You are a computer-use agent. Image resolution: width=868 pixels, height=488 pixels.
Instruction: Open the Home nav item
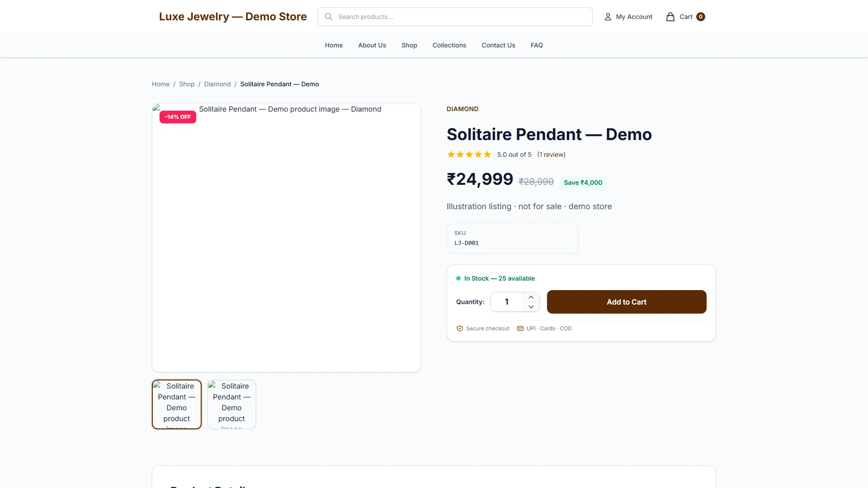coord(334,45)
